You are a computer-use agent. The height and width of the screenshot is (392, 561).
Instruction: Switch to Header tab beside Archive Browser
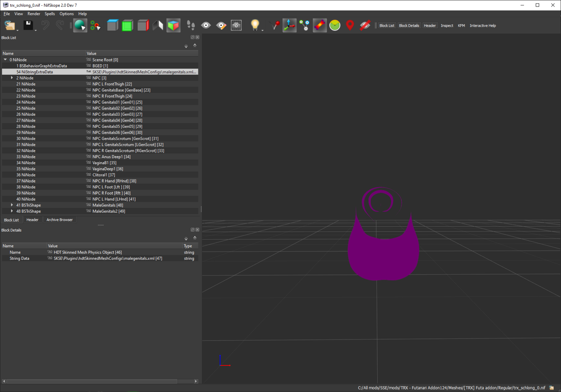(x=32, y=220)
